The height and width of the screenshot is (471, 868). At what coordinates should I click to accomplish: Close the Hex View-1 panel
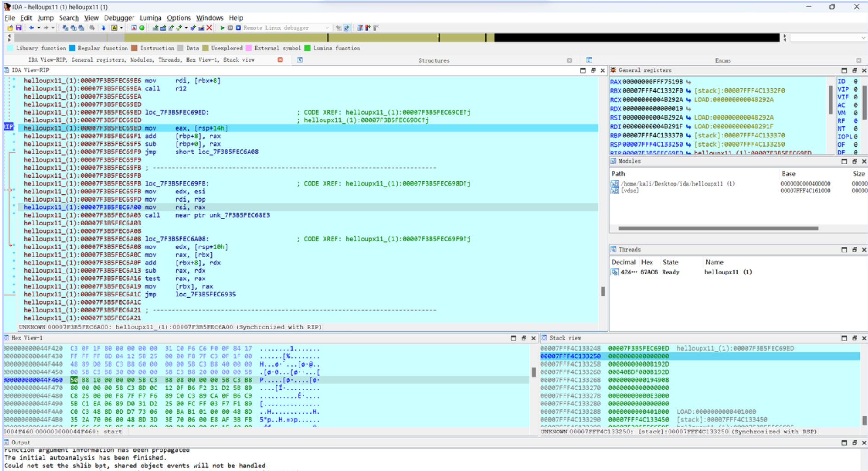pyautogui.click(x=533, y=338)
